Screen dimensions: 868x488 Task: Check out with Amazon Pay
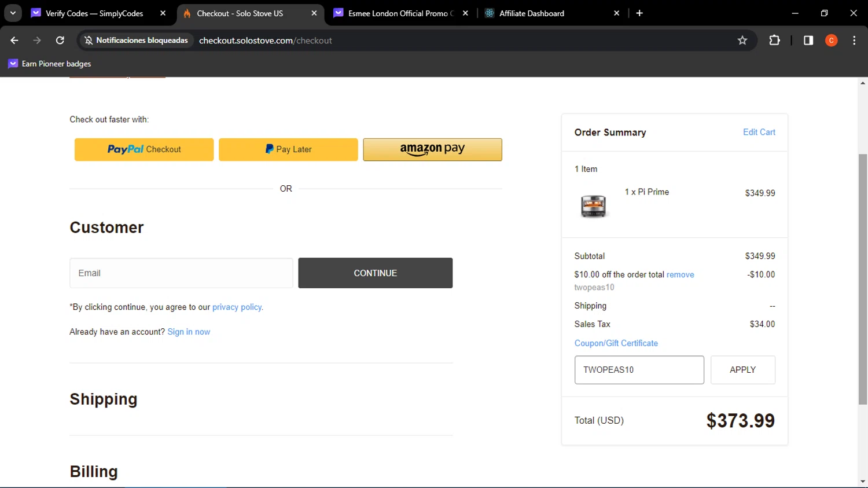pyautogui.click(x=432, y=149)
